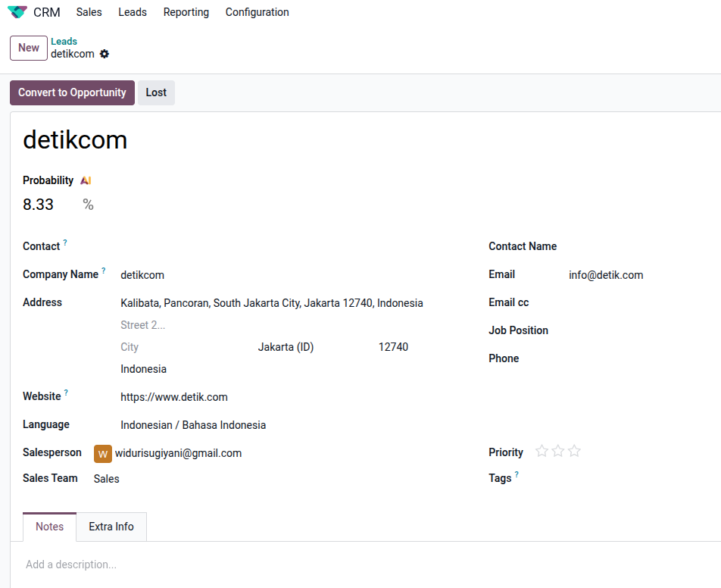Expand the Configuration menu

[x=257, y=12]
